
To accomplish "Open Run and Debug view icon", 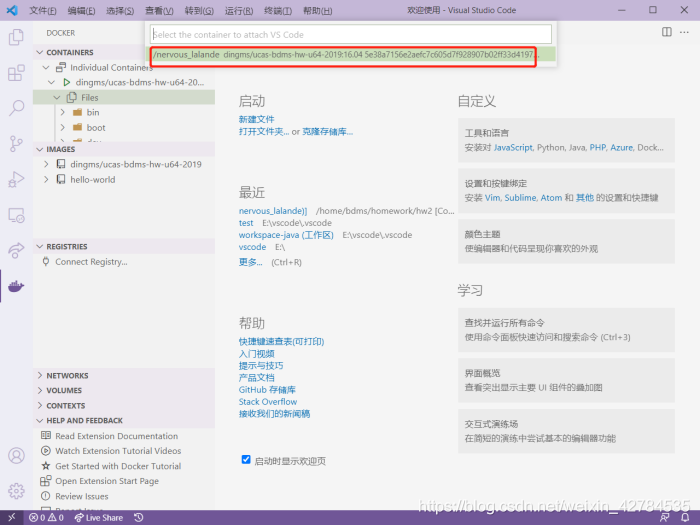I will coord(16,179).
